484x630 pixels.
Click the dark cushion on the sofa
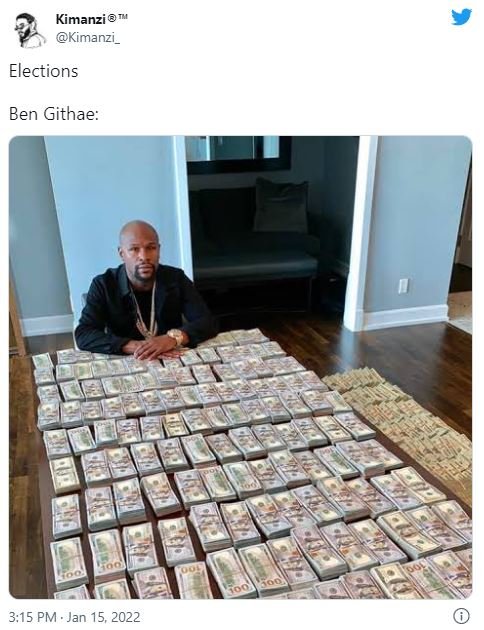[x=281, y=206]
